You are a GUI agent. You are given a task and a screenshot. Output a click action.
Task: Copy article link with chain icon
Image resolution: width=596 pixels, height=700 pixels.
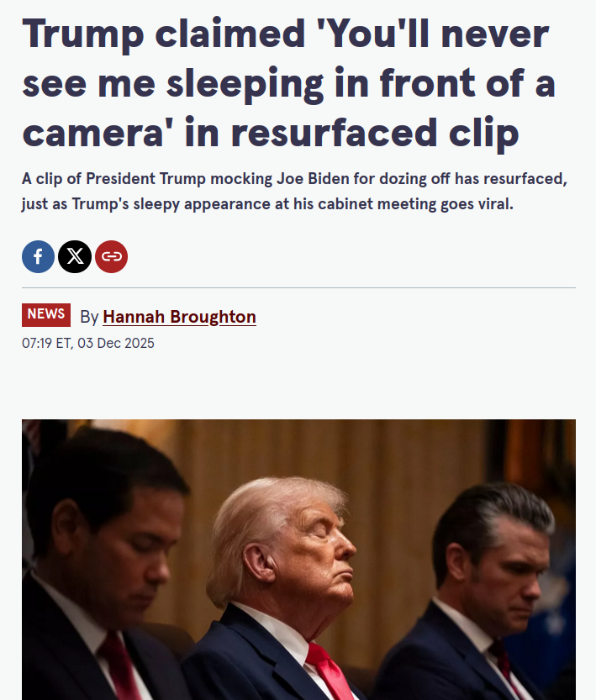(x=111, y=256)
